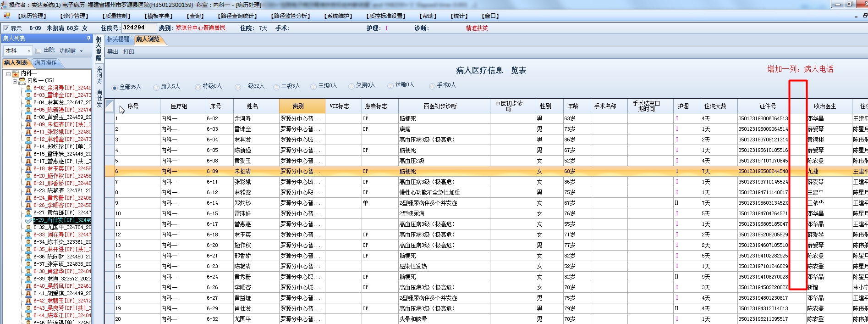Click patient icon for 6-11 张彩娥
868x324 pixels.
coord(28,132)
